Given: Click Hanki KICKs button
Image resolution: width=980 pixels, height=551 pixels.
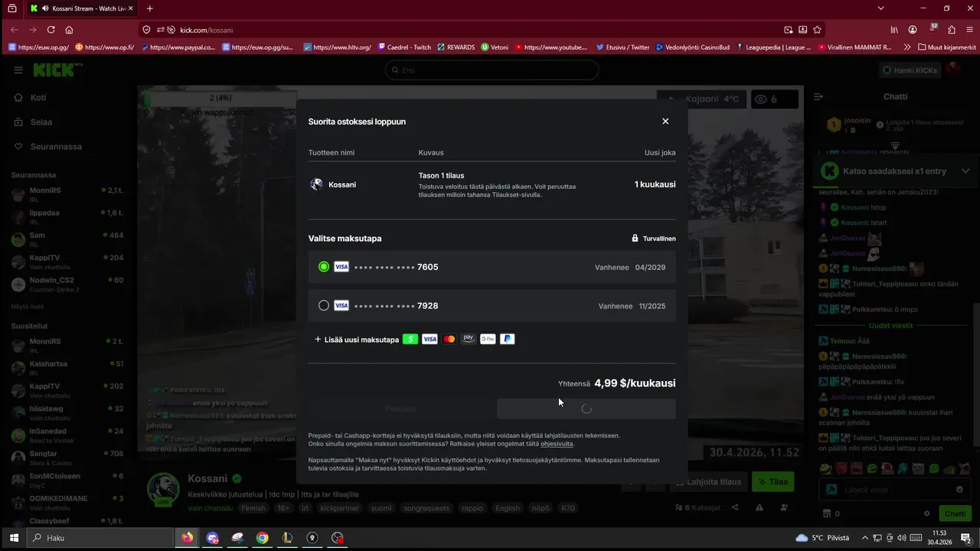Looking at the screenshot, I should [910, 70].
